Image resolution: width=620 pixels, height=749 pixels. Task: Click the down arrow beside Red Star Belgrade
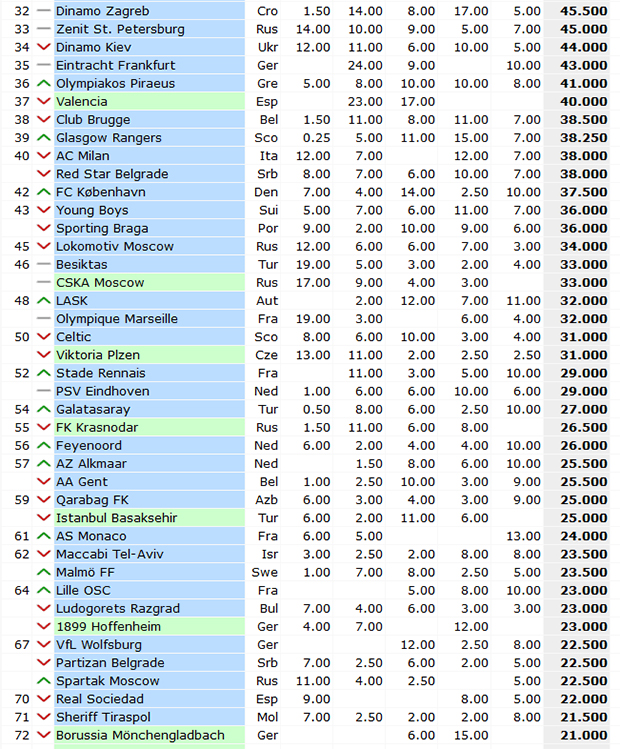coord(43,174)
